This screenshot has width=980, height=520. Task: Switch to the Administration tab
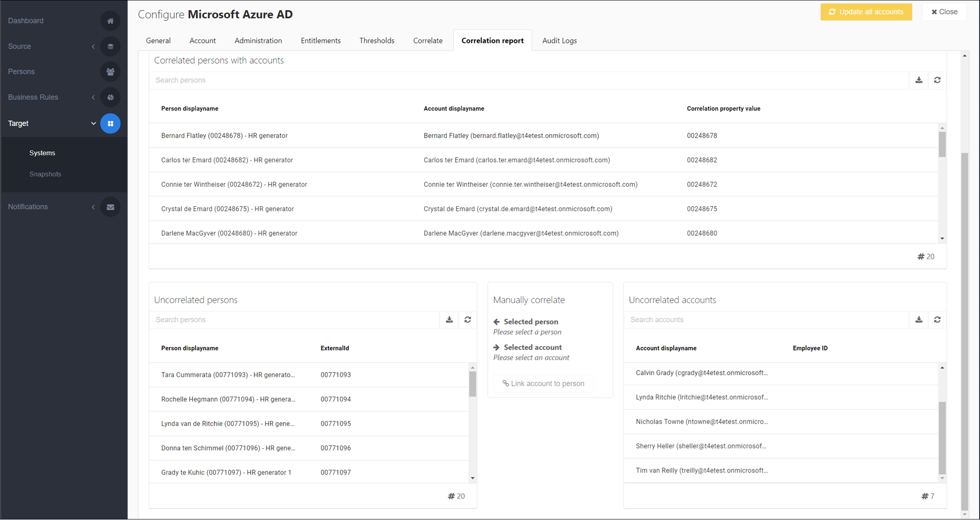[x=258, y=41]
